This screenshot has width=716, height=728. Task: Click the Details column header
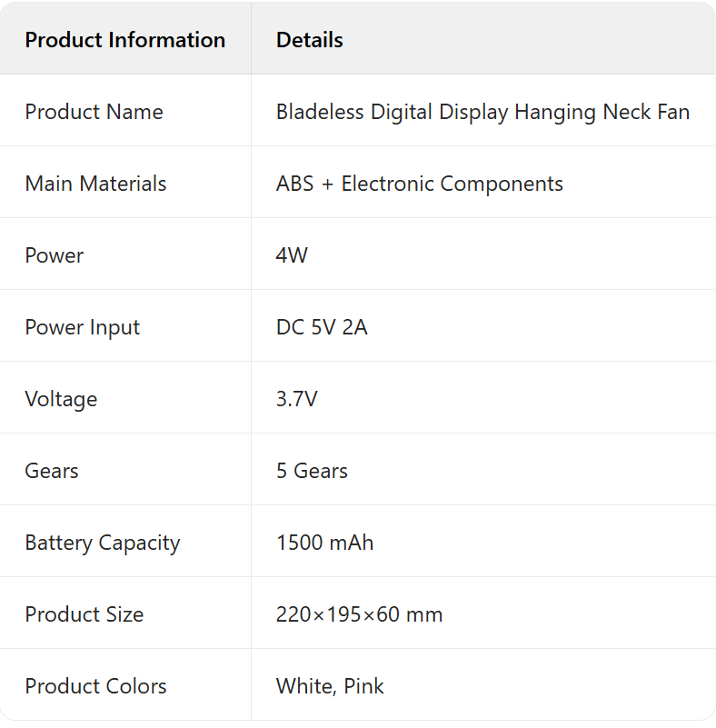[310, 39]
